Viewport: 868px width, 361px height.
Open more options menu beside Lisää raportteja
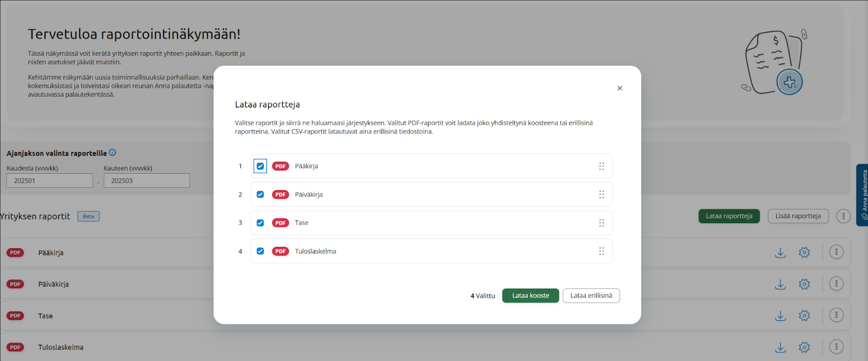[843, 216]
